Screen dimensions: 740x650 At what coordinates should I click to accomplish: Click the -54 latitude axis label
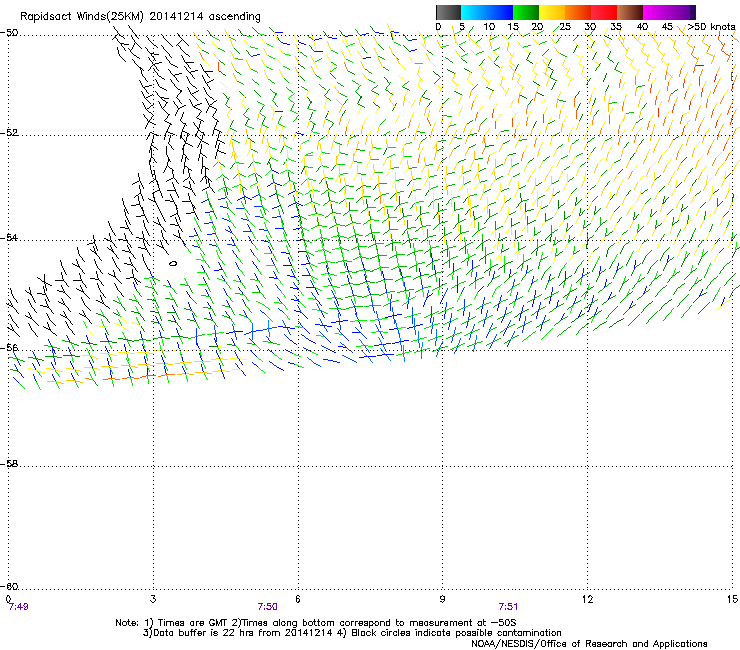point(10,237)
